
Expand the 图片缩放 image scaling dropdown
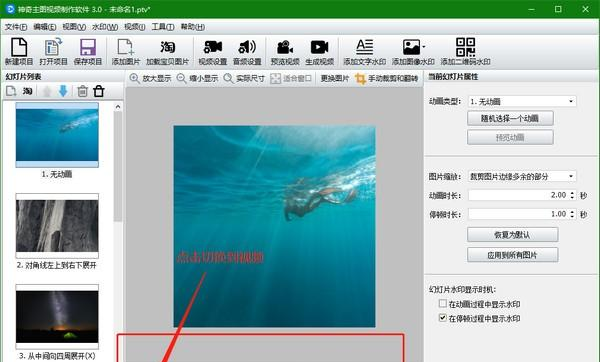point(571,176)
